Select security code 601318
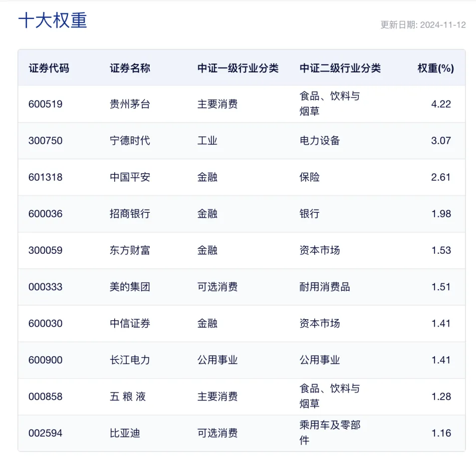This screenshot has height=457, width=476. (45, 177)
